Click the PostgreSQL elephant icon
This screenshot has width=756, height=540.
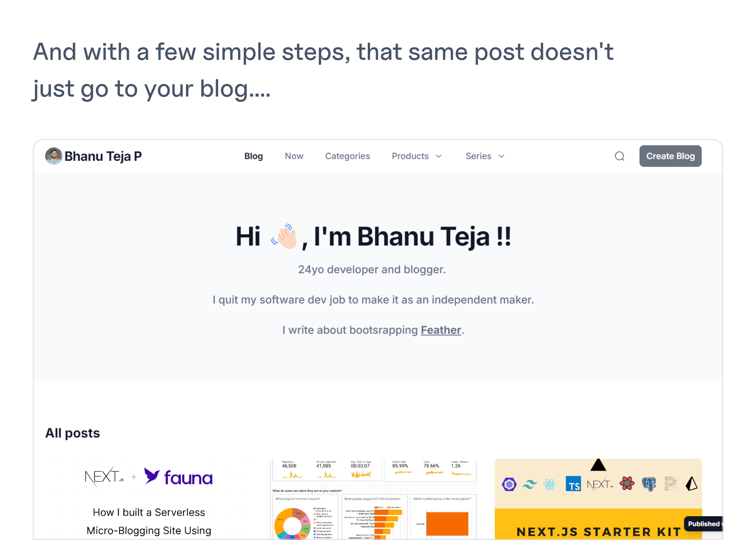[x=649, y=484]
